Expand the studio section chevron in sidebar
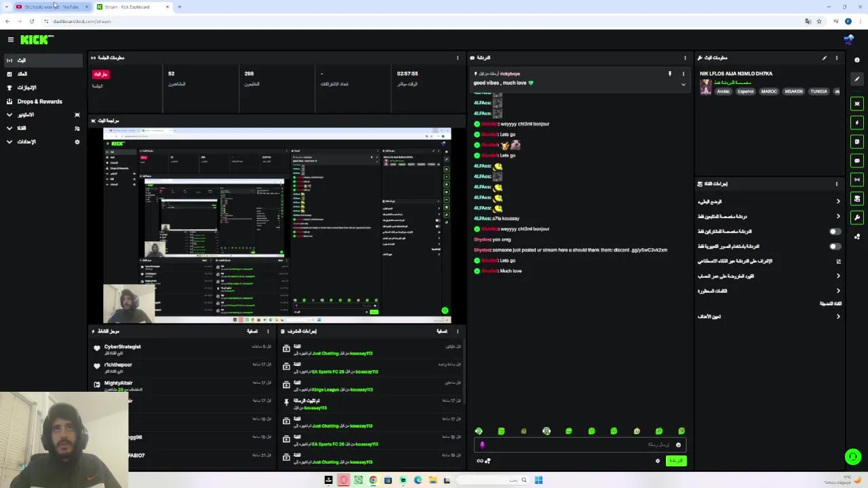This screenshot has width=868, height=488. (9, 115)
